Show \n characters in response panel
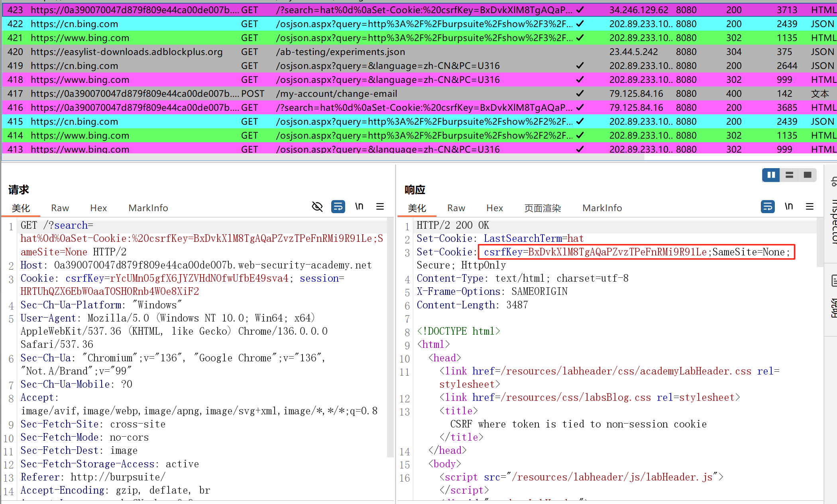This screenshot has width=837, height=504. pyautogui.click(x=789, y=206)
